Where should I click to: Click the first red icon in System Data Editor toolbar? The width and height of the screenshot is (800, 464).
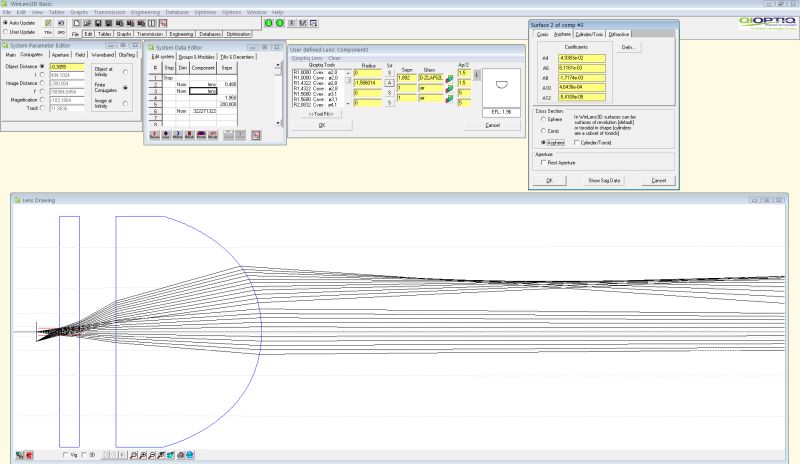154,135
